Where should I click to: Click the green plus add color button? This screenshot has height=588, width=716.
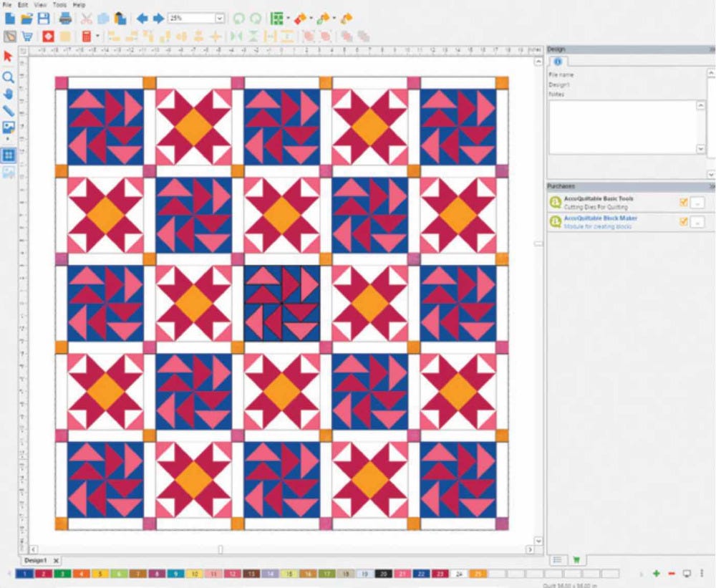pos(656,574)
